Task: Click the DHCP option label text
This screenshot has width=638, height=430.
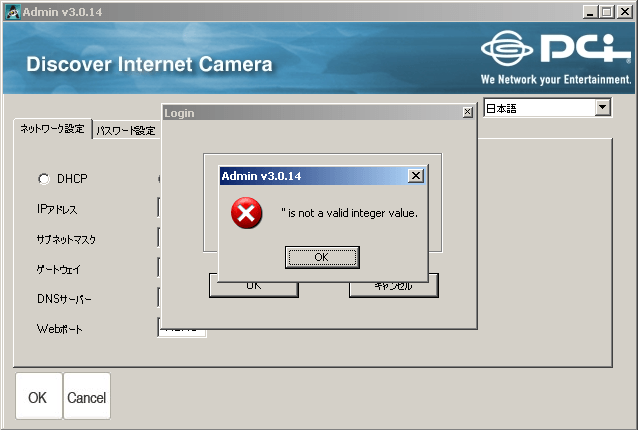Action: coord(72,179)
